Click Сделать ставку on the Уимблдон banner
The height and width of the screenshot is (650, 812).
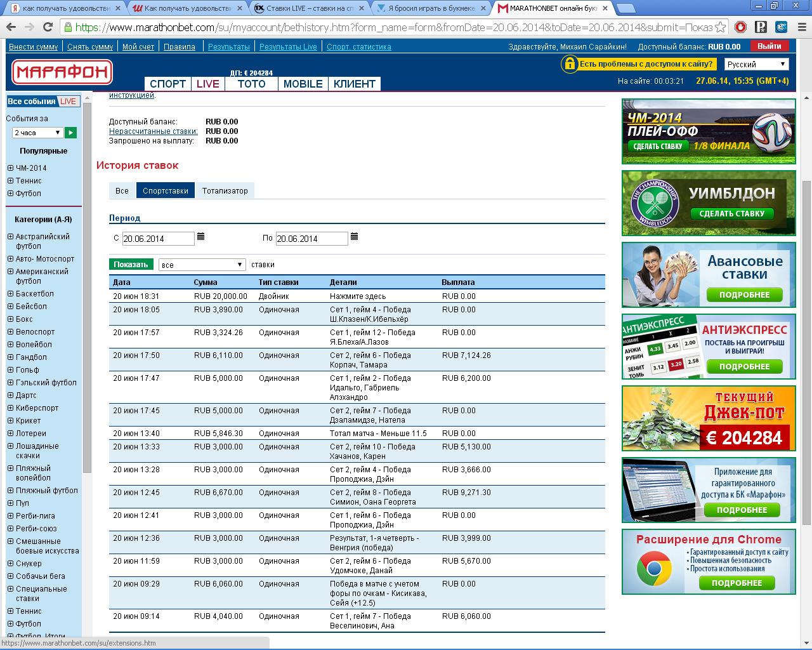coord(731,214)
